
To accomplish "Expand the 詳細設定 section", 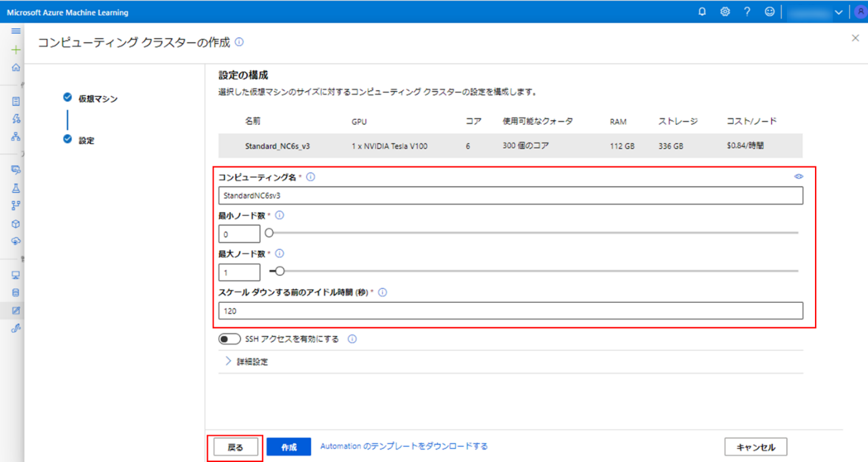I will point(246,361).
